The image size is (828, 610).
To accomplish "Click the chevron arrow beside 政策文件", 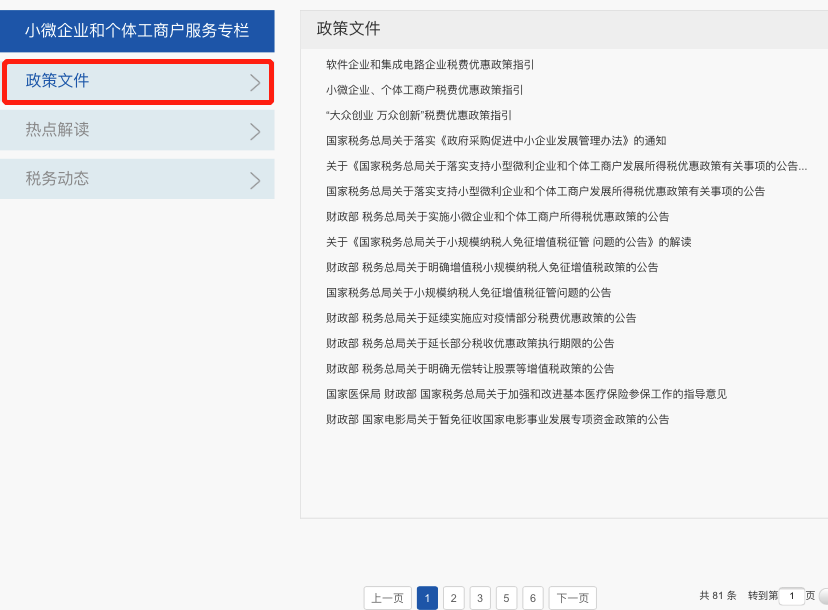I will tap(255, 82).
